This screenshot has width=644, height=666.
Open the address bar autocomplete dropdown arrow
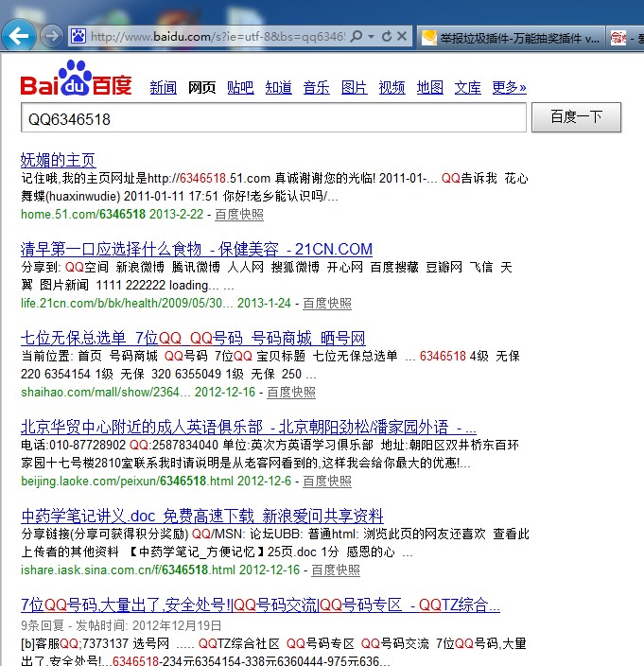tap(372, 37)
